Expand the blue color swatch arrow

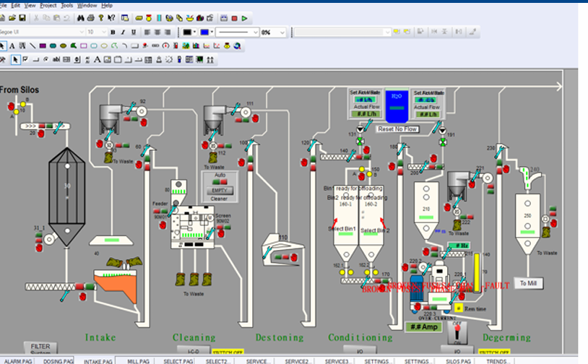pos(212,32)
